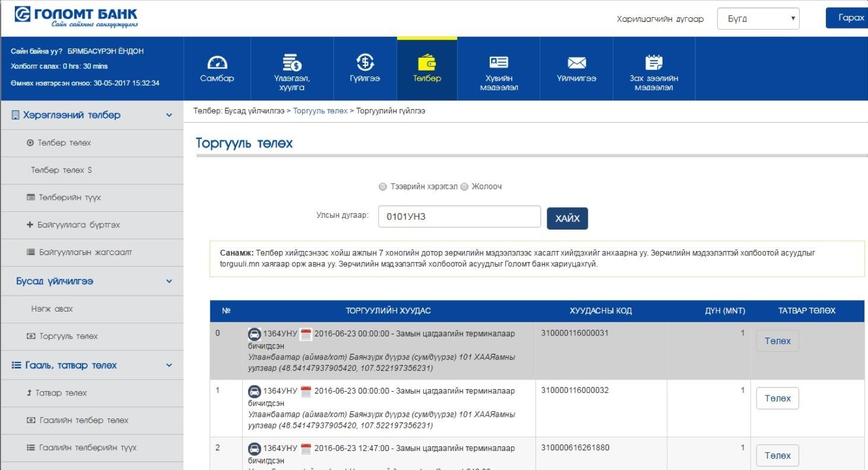This screenshot has height=470, width=868.
Task: Select the Тээврийн хэрэгсэл radio button
Action: pyautogui.click(x=383, y=187)
